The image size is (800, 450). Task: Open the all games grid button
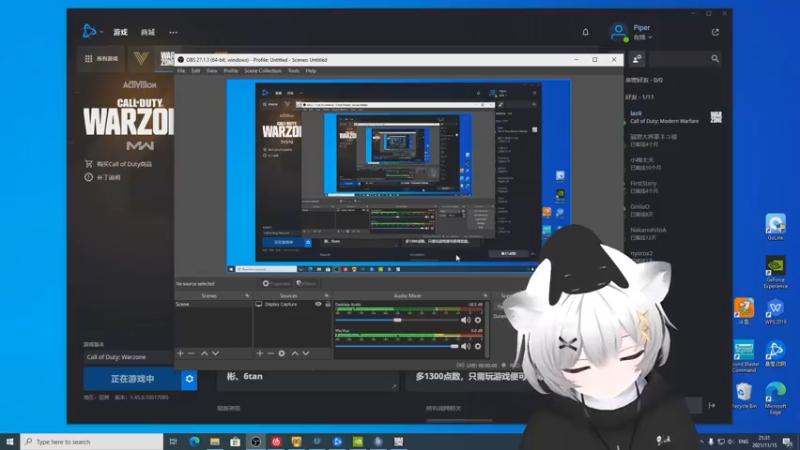point(101,59)
